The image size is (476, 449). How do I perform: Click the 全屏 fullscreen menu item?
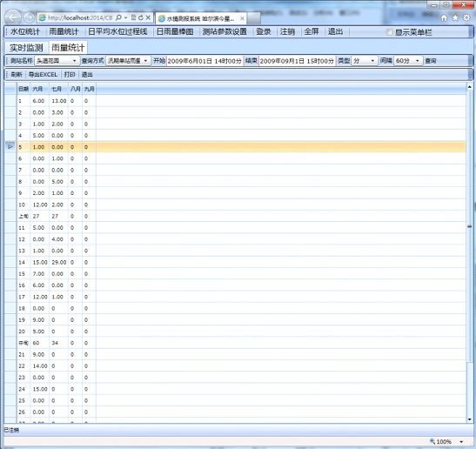coord(312,31)
